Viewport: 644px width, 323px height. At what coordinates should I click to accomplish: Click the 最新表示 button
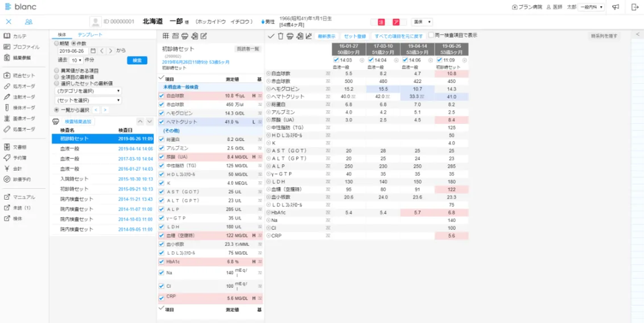(x=327, y=36)
